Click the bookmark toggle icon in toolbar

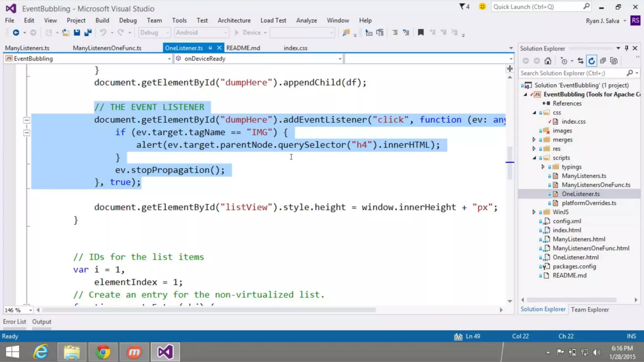pyautogui.click(x=420, y=32)
